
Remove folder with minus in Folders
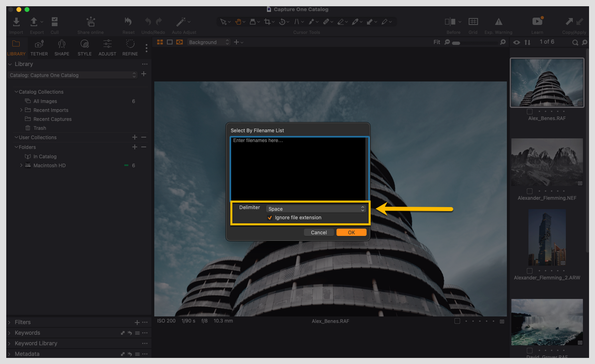[144, 147]
